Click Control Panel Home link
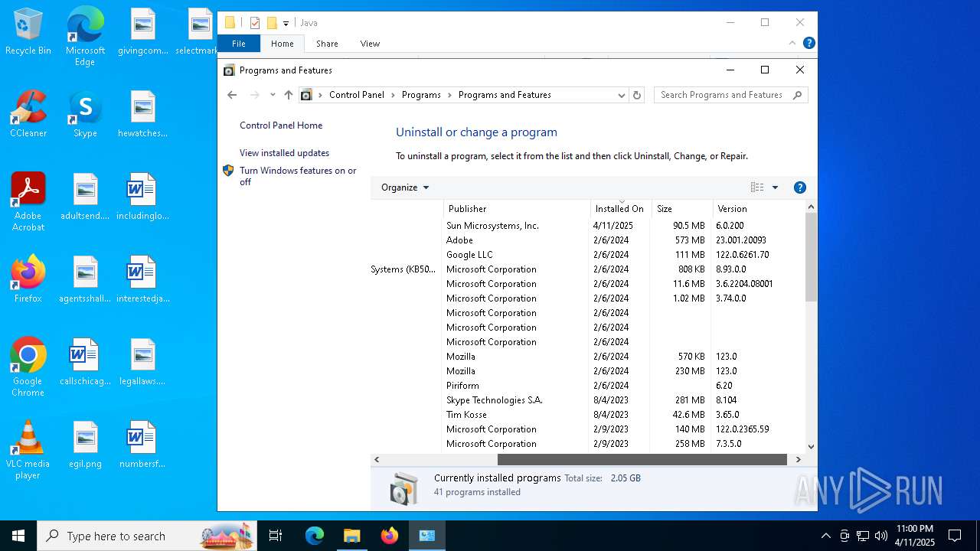The width and height of the screenshot is (980, 551). pos(281,126)
